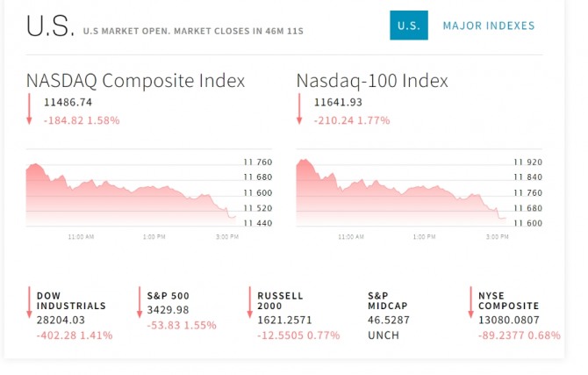
Task: Switch to the Major Indexes tab
Action: click(489, 25)
